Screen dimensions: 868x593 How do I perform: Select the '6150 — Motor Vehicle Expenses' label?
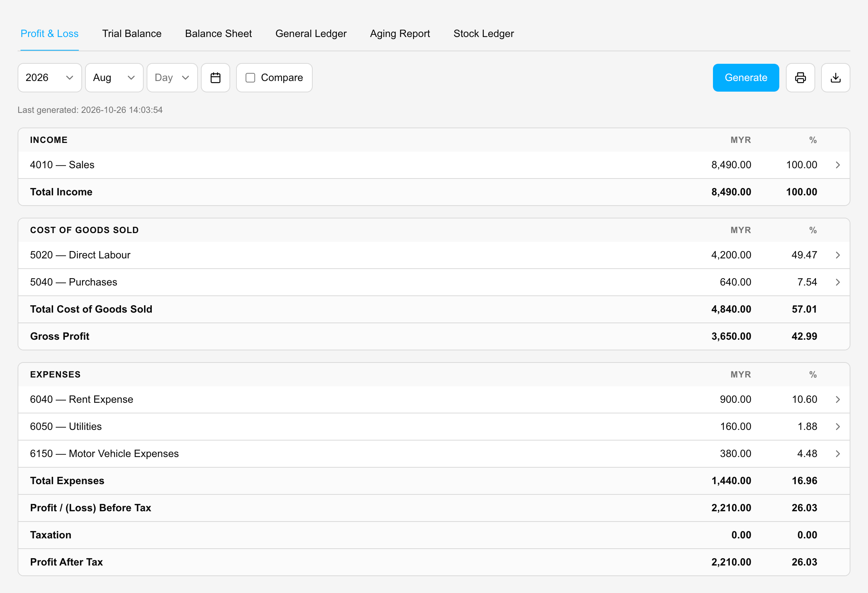104,454
